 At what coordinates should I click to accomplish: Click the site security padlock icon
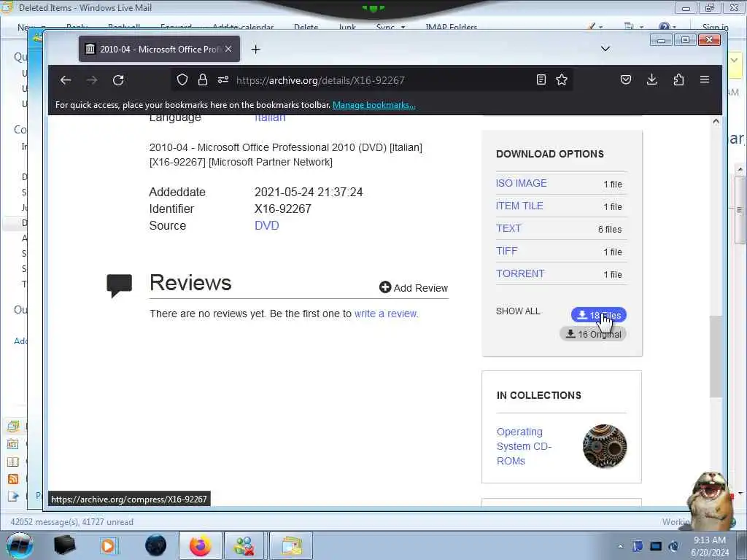click(x=203, y=79)
